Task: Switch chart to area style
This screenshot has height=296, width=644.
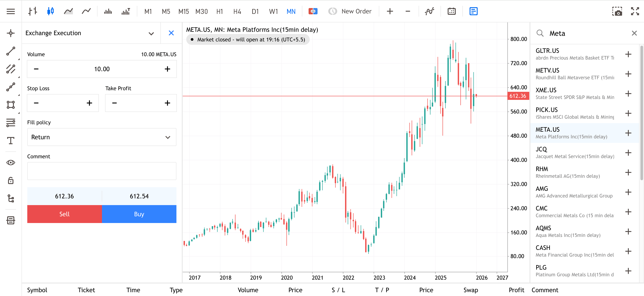Action: click(x=68, y=11)
